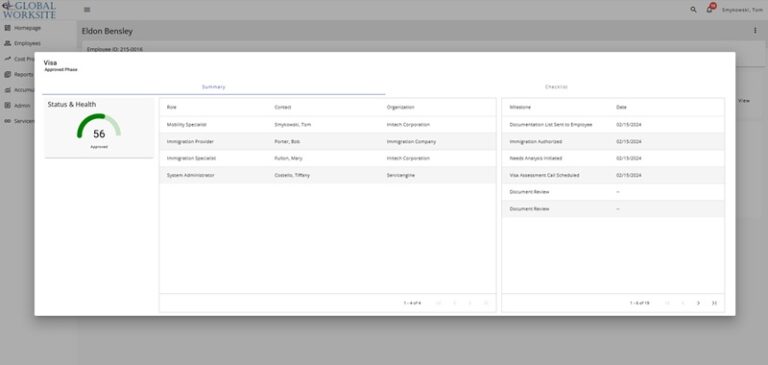Jump to first page of milestones table
768x365 pixels.
click(x=667, y=303)
